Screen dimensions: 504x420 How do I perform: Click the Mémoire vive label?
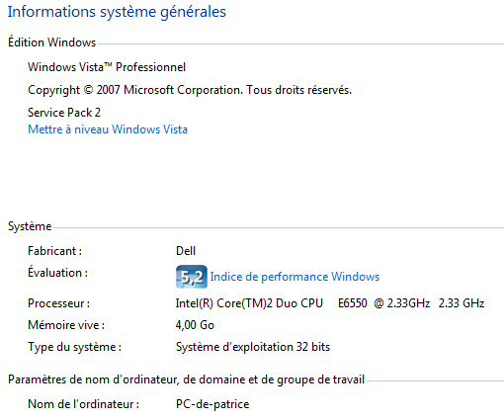point(66,325)
